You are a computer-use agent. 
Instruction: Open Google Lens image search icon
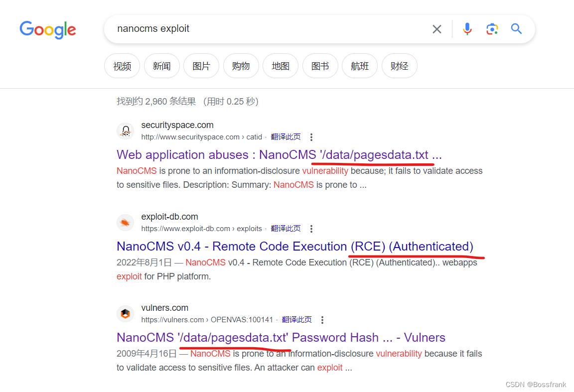coord(492,29)
